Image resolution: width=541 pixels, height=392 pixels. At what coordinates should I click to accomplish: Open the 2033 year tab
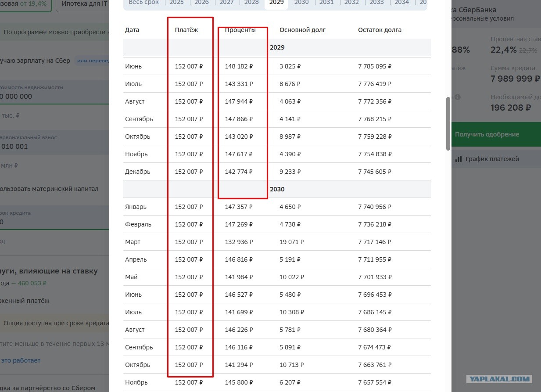tap(376, 2)
